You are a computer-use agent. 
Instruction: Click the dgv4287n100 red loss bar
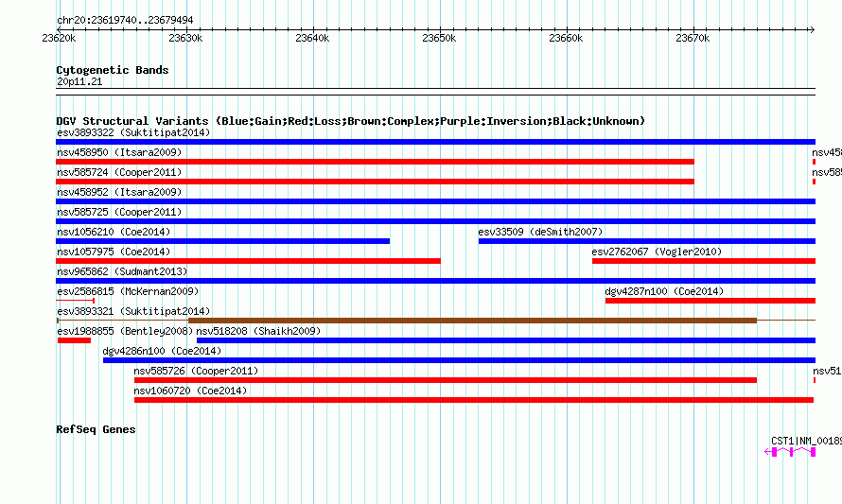coord(710,301)
